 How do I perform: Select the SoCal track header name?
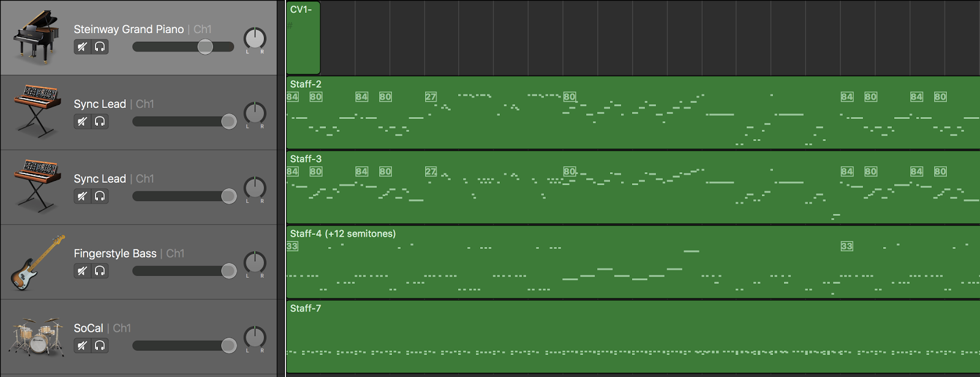[88, 328]
